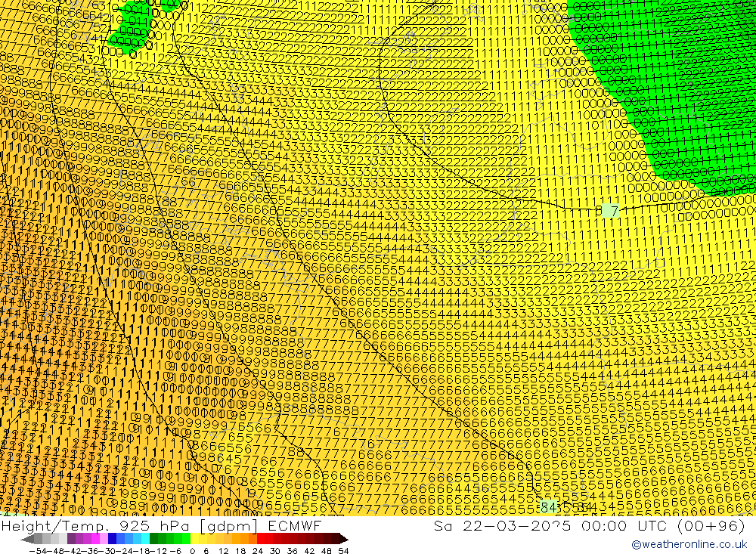The width and height of the screenshot is (756, 554).
Task: Open the weatheronline.co.uk copyright link
Action: (689, 544)
